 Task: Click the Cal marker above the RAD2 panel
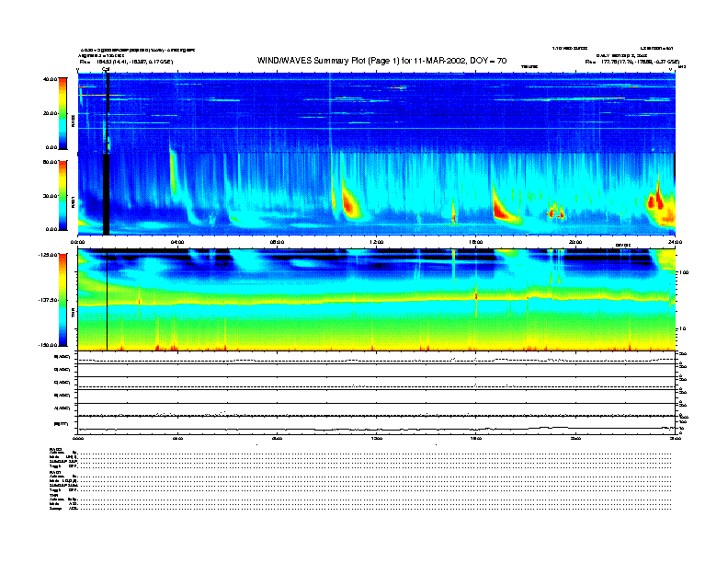coord(106,70)
